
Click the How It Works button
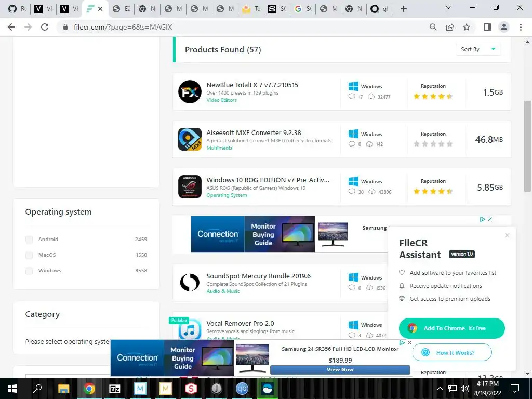click(452, 353)
